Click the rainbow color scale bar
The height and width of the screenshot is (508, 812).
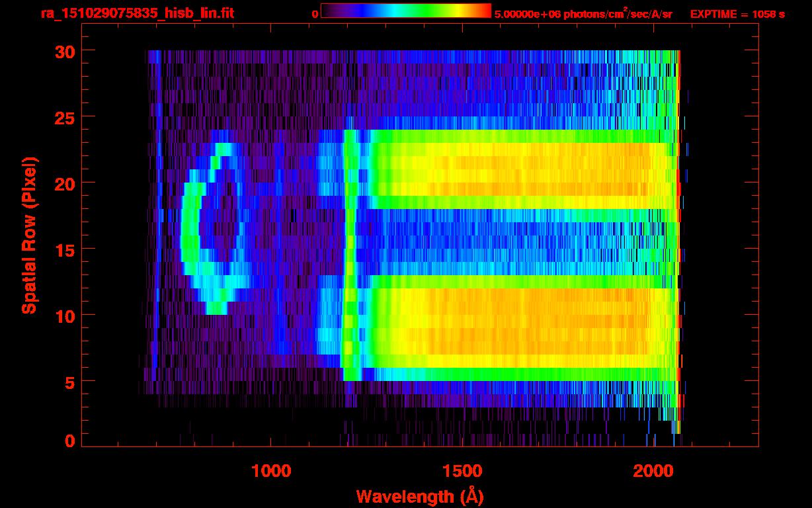tap(406, 11)
